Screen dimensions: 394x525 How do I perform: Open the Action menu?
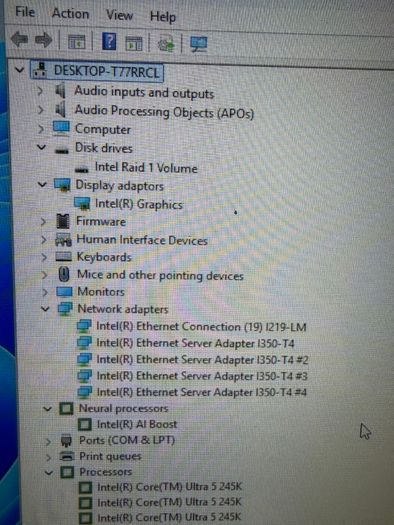point(71,14)
